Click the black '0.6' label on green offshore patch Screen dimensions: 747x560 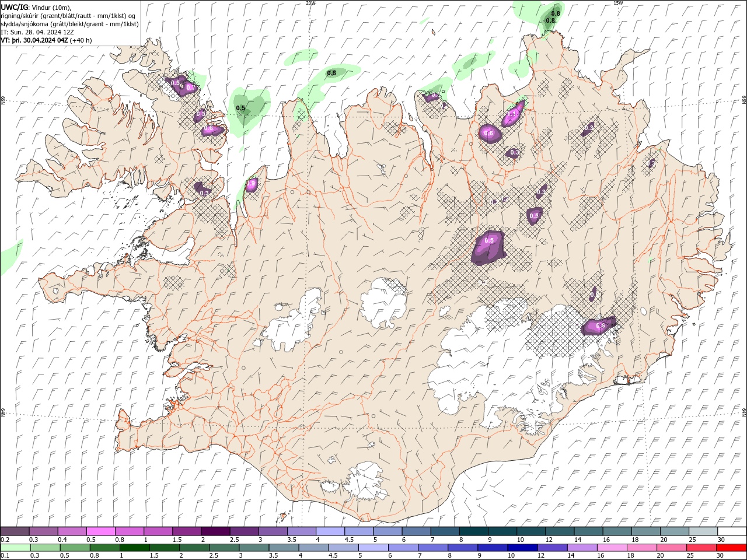(x=331, y=73)
